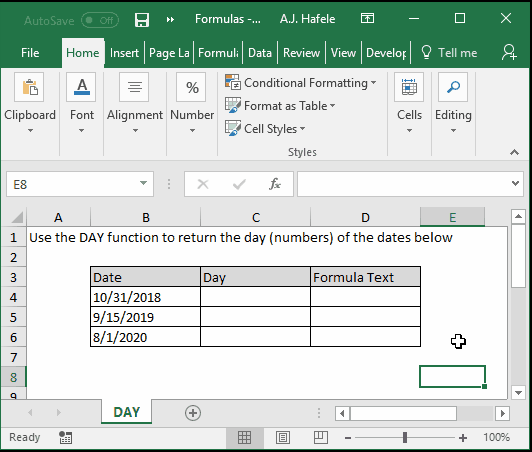Click Ribbon Display Options icon
The image size is (532, 452).
tap(367, 18)
